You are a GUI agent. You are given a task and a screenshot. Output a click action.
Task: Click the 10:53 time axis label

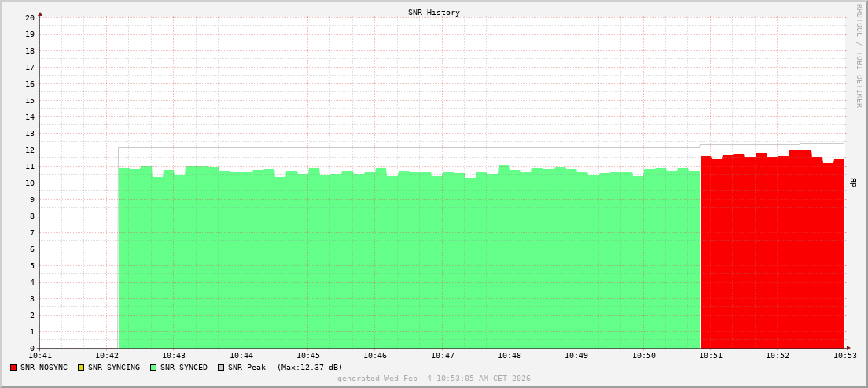845,356
